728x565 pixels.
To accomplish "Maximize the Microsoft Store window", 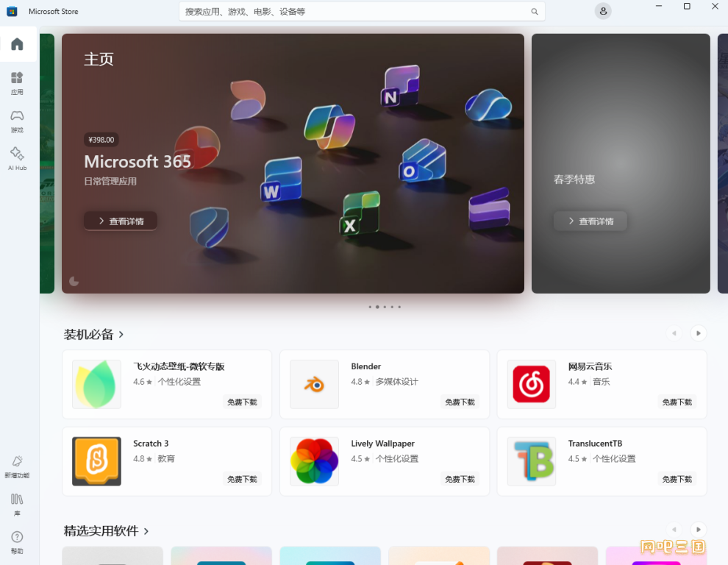I will pos(687,6).
